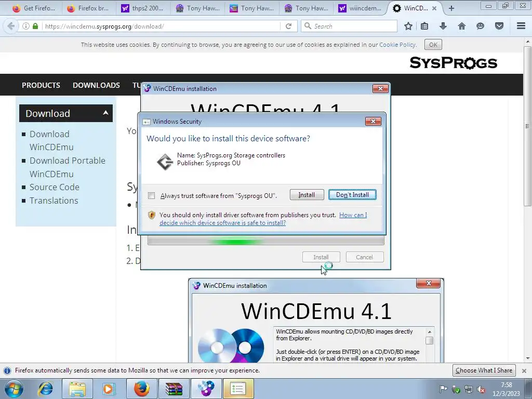Open WinRAR from the taskbar
This screenshot has height=399, width=532.
tap(174, 389)
